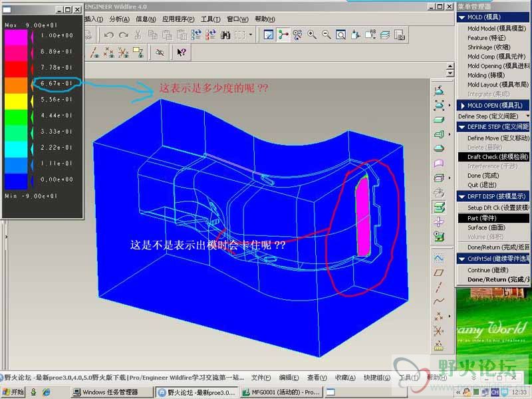This screenshot has height=399, width=532.
Task: Click the layers stack icon
Action: pos(385,35)
